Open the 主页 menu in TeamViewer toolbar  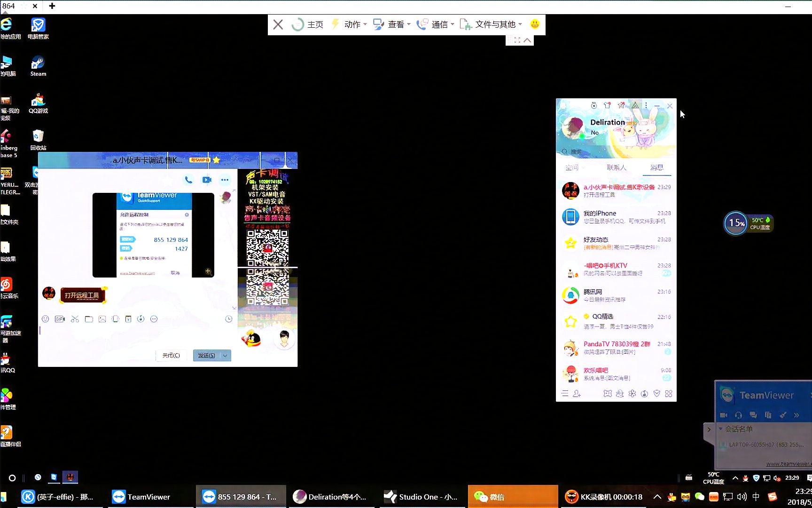pos(307,24)
